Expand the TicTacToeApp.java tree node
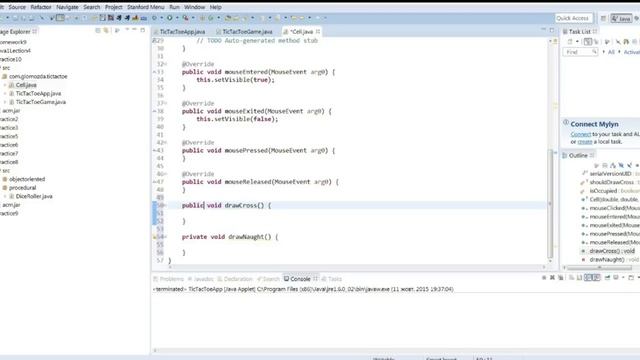This screenshot has height=360, width=640. (5, 93)
